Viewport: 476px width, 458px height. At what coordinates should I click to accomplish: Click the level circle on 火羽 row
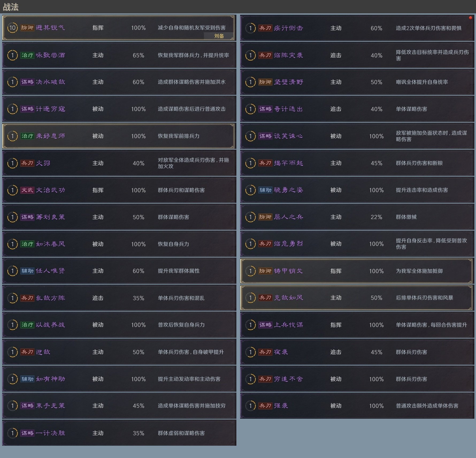[12, 163]
